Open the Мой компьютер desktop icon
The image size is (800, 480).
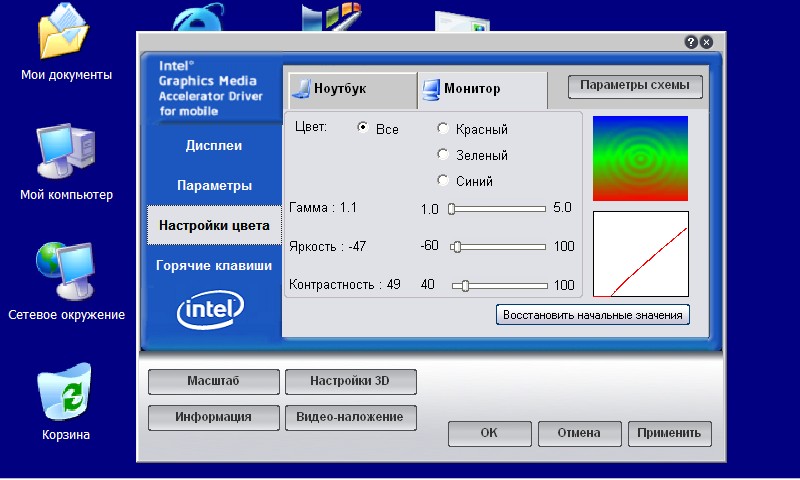pos(65,152)
